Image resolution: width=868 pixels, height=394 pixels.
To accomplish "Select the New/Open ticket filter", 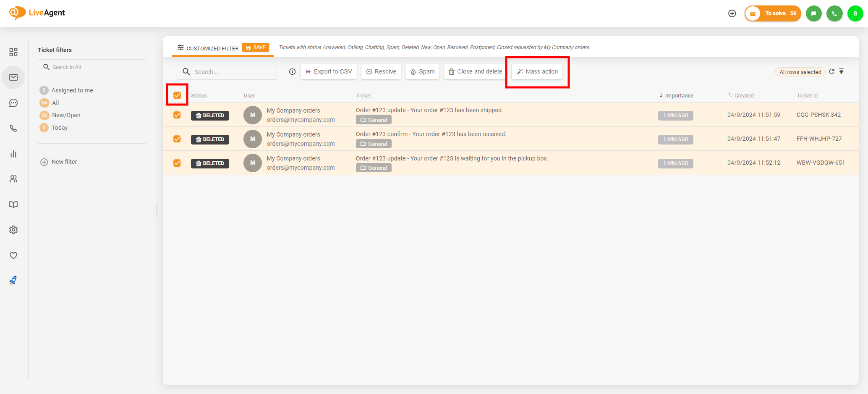I will pos(66,115).
